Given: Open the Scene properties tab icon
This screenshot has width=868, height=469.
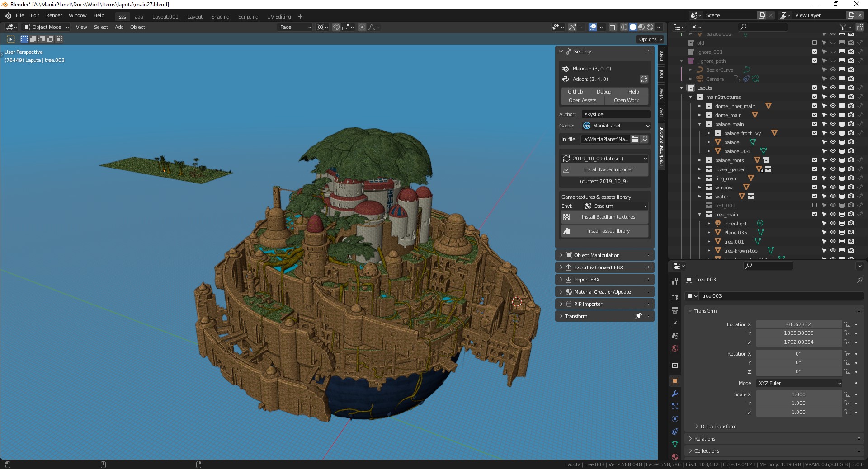Looking at the screenshot, I should pyautogui.click(x=675, y=336).
